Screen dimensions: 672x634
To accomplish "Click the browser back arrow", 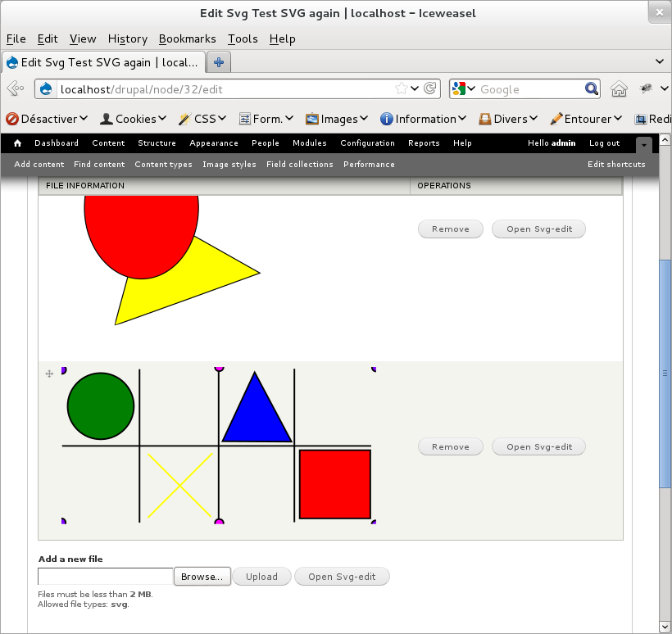I will 15,89.
